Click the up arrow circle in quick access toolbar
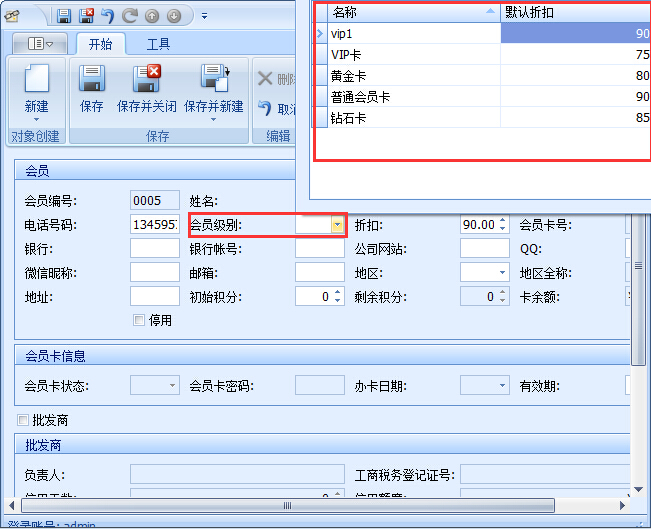651x529 pixels. [x=152, y=16]
